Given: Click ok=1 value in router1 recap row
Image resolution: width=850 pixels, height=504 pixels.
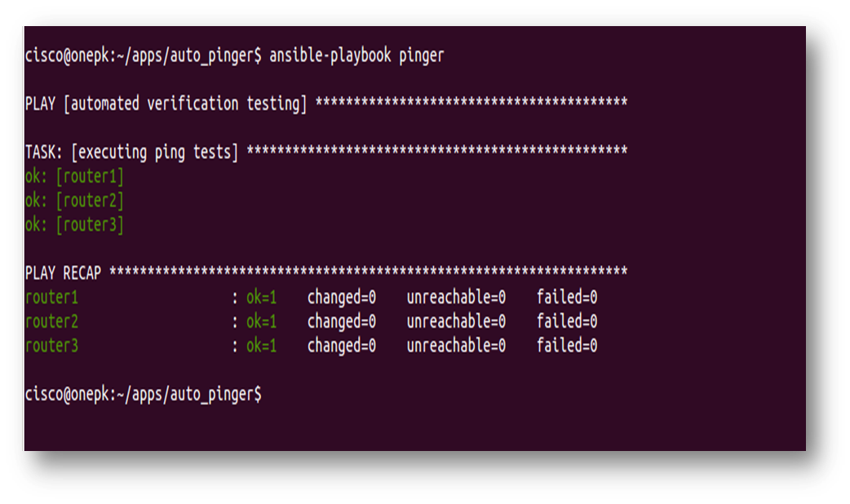Looking at the screenshot, I should pyautogui.click(x=261, y=297).
